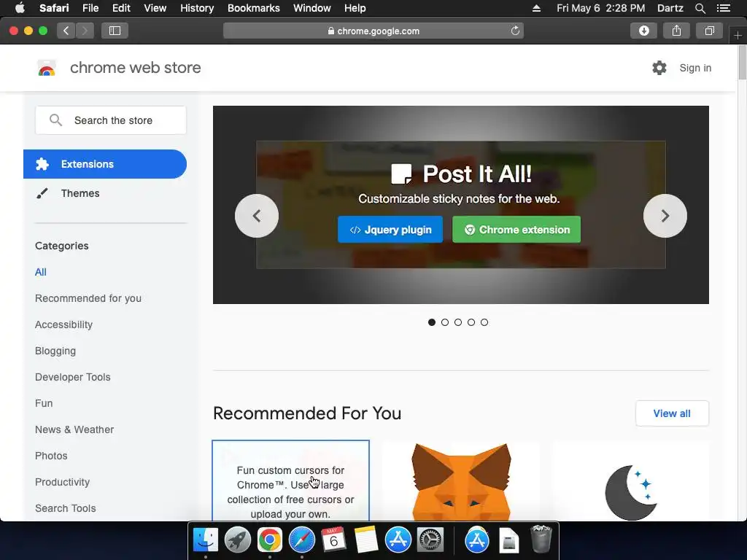Open the Photos category

[x=51, y=456]
